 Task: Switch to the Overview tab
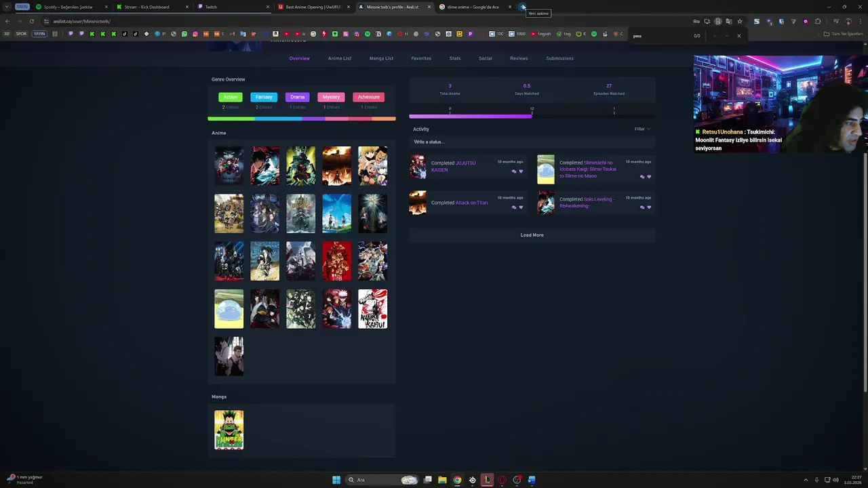click(x=299, y=58)
